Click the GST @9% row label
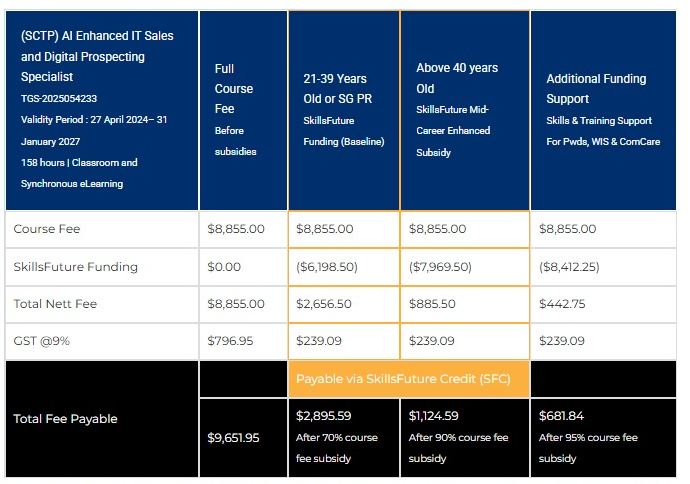Image resolution: width=690 pixels, height=484 pixels. click(x=44, y=341)
